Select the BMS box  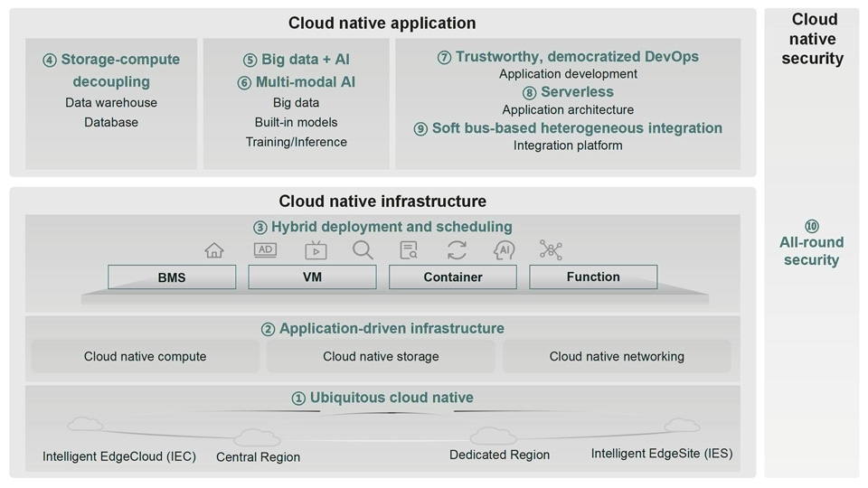(x=172, y=277)
